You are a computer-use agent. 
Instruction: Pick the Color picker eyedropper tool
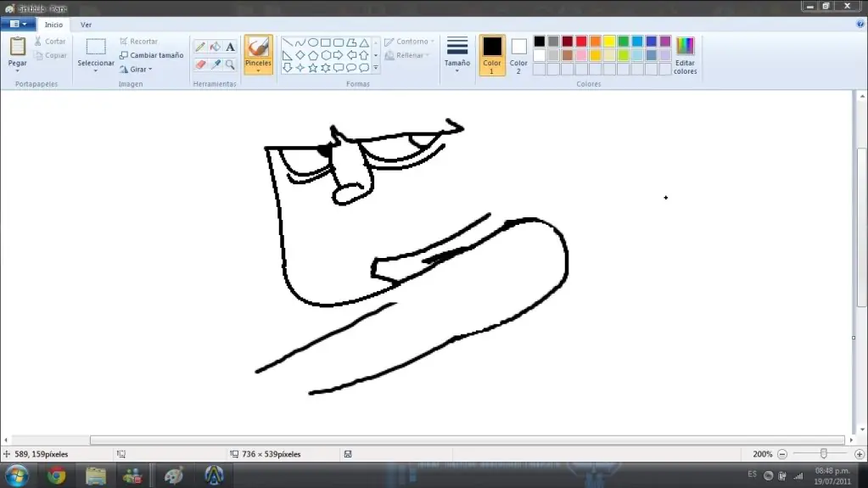(216, 65)
